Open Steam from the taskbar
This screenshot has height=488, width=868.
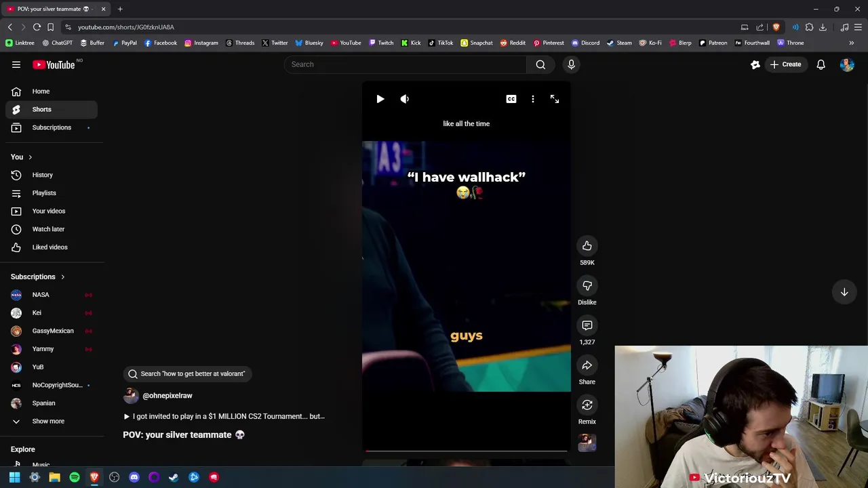[174, 477]
